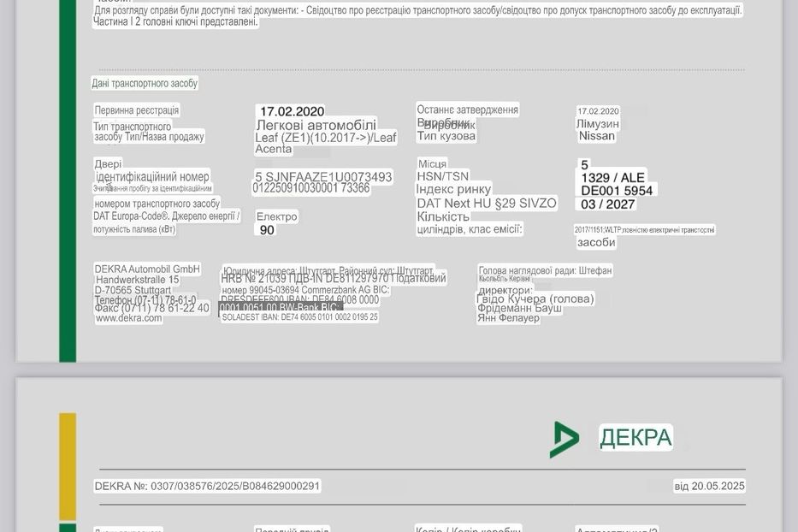Viewport: 798px width, 532px height.
Task: Select the word "засоби" under emission class
Action: click(596, 243)
